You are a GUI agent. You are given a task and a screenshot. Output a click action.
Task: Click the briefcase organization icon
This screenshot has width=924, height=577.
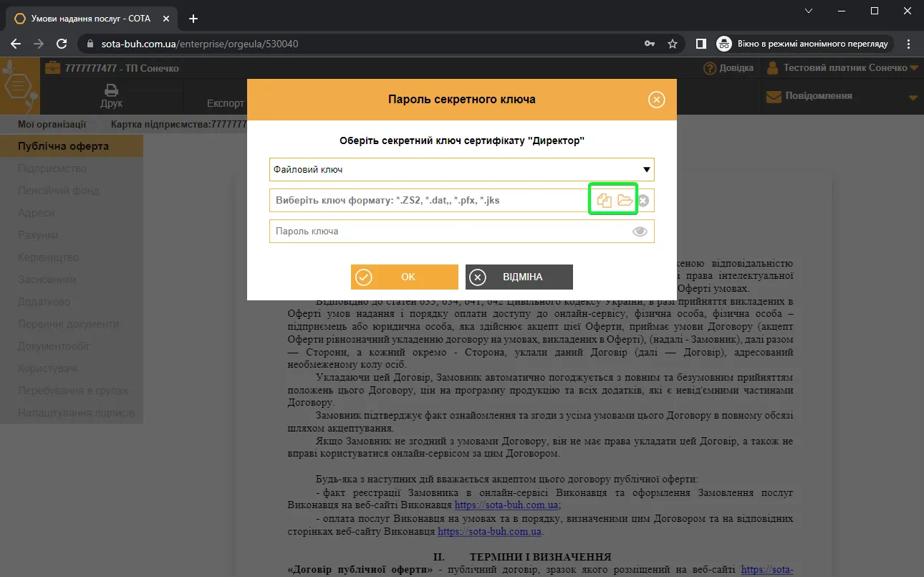(53, 68)
